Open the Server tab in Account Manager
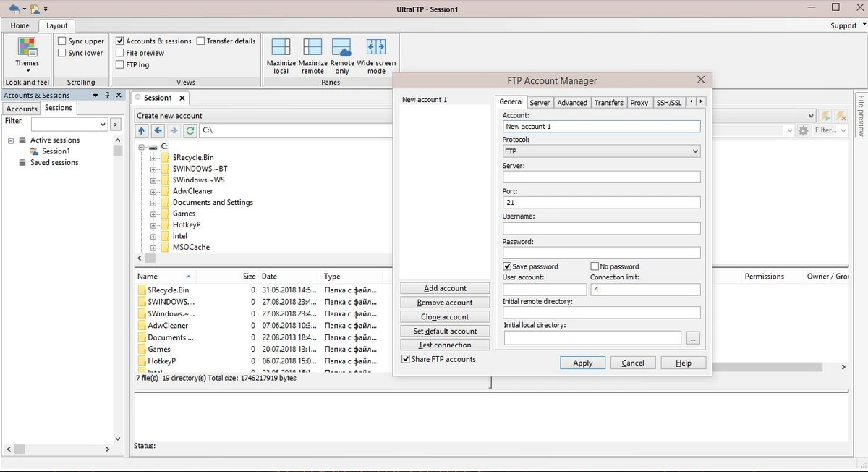Image resolution: width=868 pixels, height=472 pixels. [540, 103]
